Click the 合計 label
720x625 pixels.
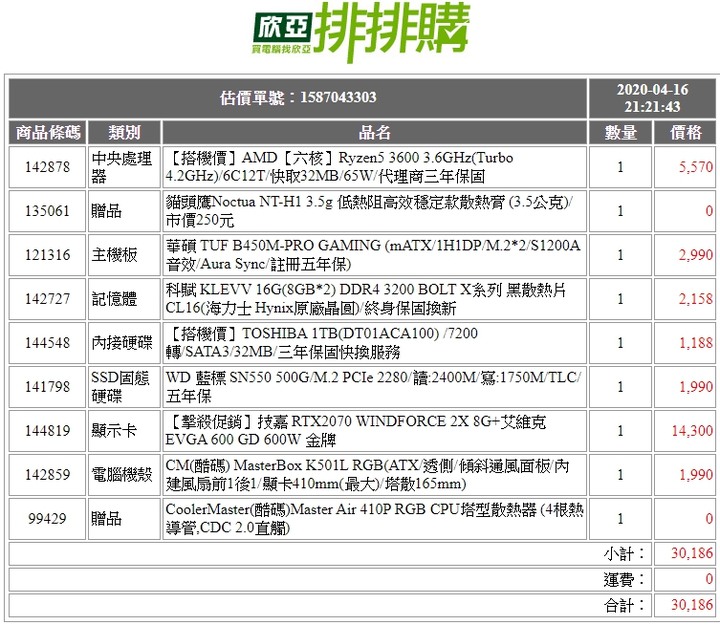(x=623, y=605)
